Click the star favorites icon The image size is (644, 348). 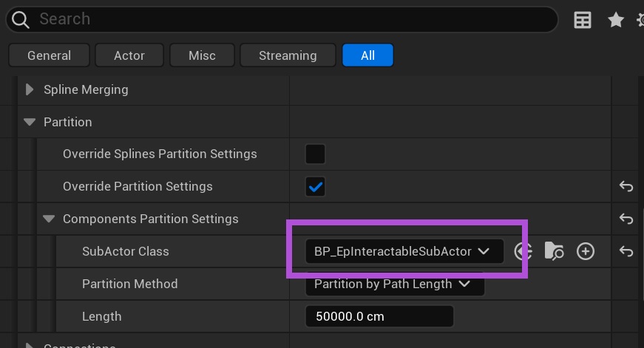pos(616,20)
